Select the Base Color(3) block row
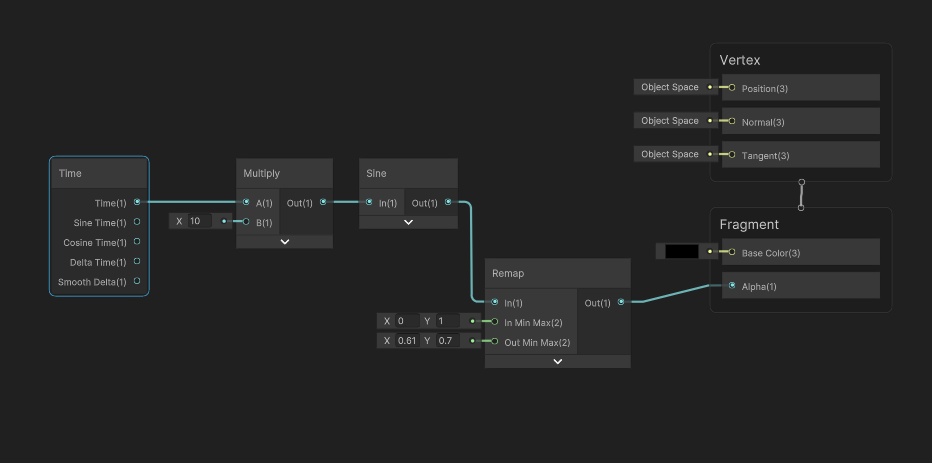 [x=801, y=251]
